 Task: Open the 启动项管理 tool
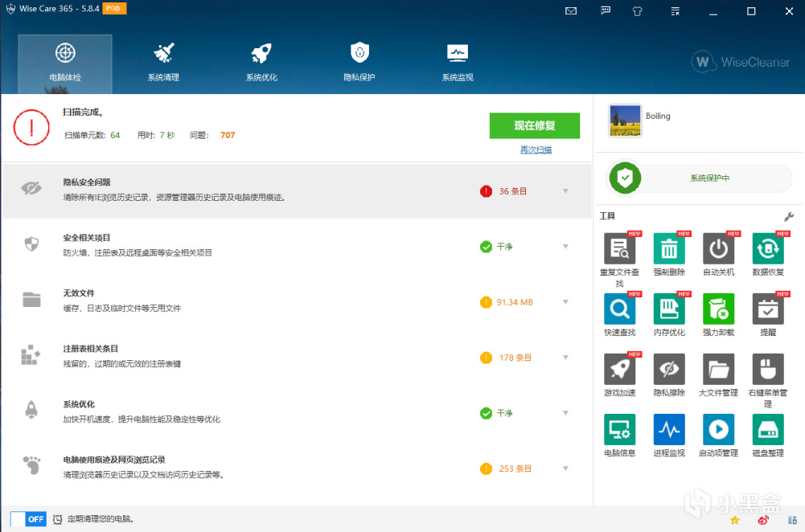click(718, 429)
